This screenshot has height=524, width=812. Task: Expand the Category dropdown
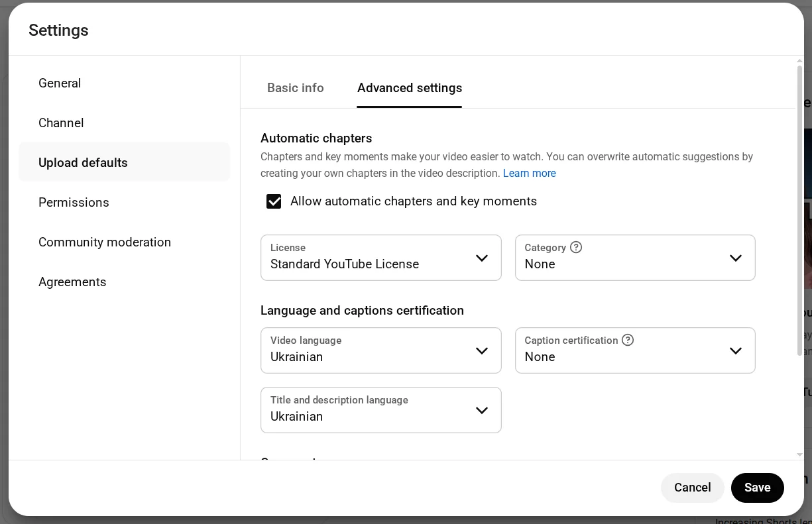tap(634, 258)
